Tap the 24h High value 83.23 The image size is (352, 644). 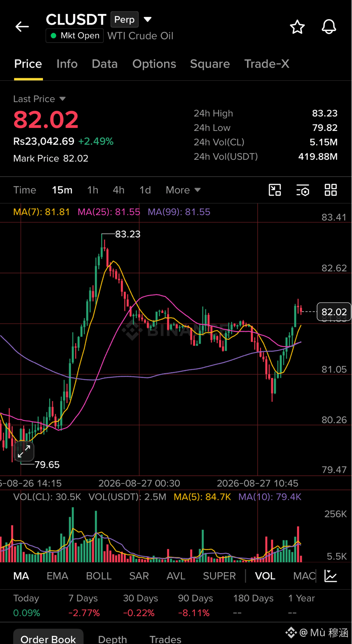[x=325, y=113]
